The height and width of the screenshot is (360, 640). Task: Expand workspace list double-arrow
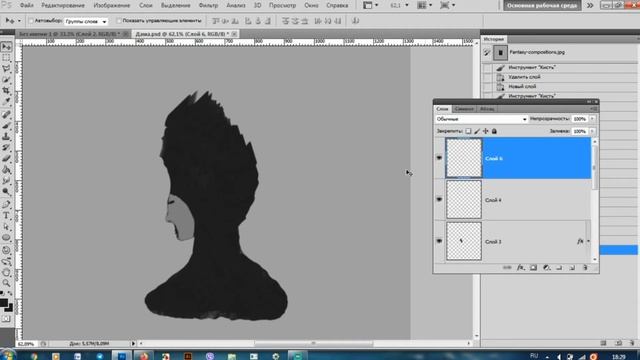pyautogui.click(x=590, y=5)
